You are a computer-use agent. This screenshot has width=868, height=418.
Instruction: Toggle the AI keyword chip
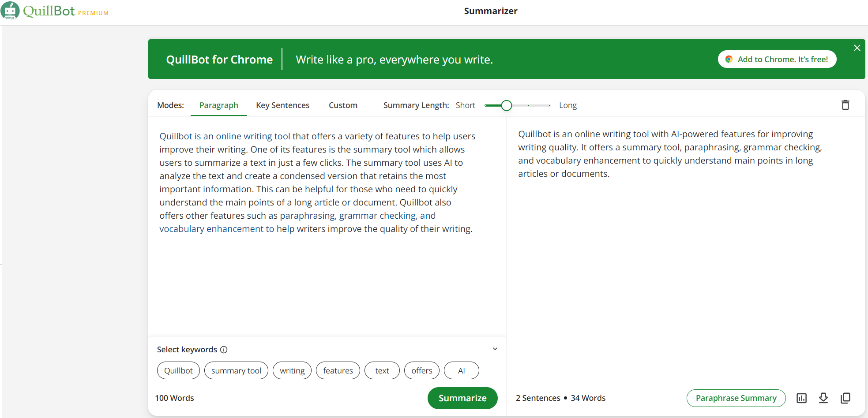462,370
